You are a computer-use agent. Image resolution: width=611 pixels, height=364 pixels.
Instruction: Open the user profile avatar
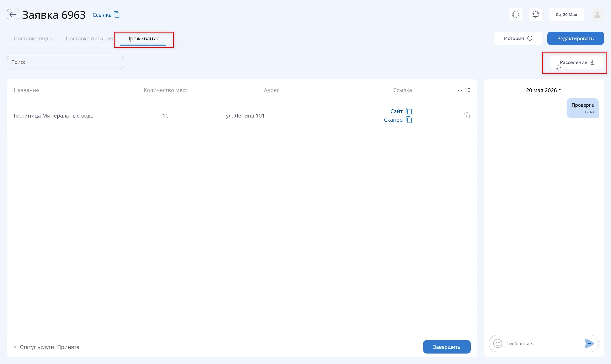(597, 14)
